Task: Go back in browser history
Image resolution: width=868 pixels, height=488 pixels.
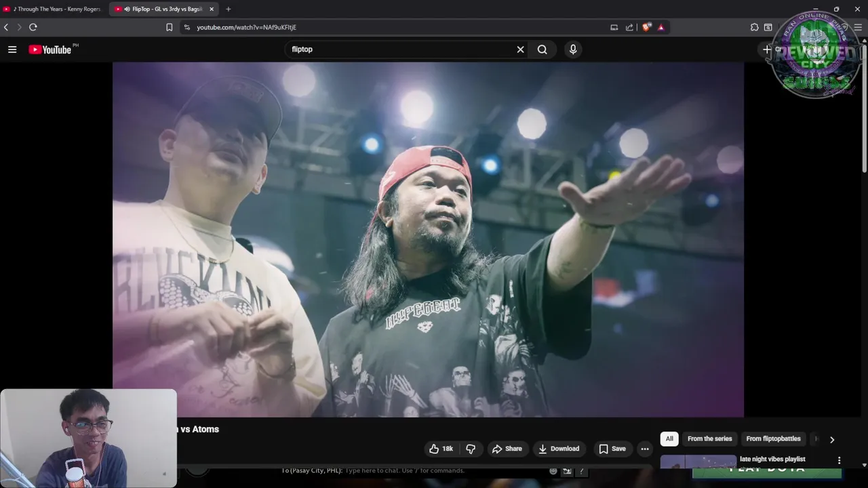Action: click(6, 27)
